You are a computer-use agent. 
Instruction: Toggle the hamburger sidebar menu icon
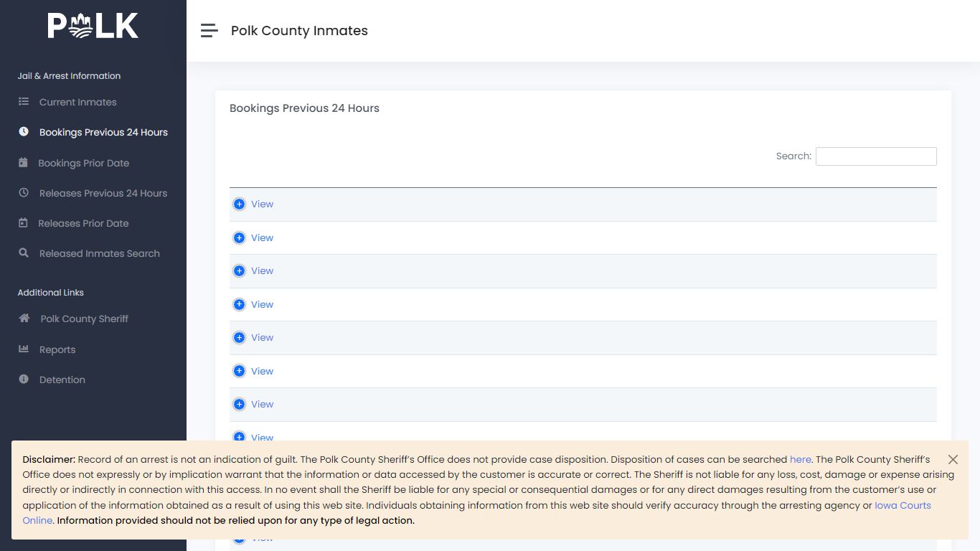(209, 30)
